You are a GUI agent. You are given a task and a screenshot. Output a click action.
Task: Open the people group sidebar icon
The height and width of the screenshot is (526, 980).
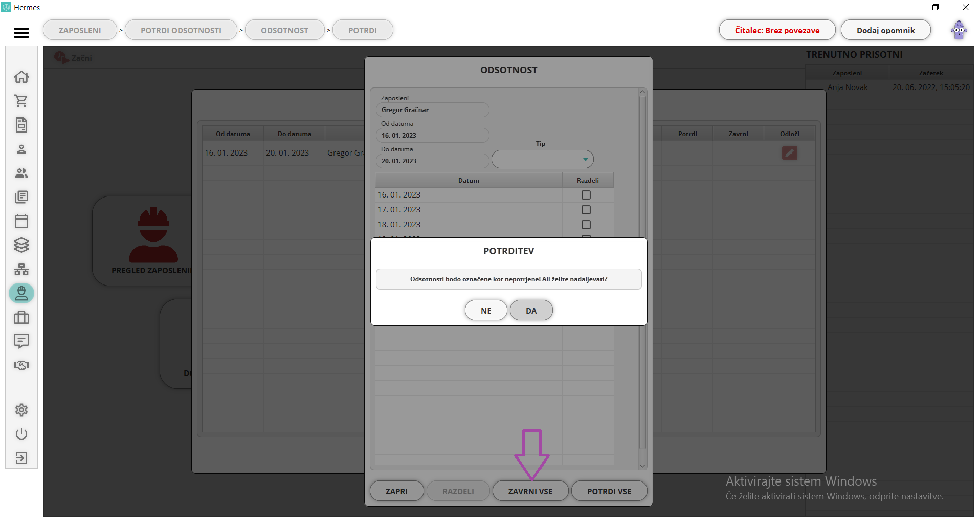[21, 173]
